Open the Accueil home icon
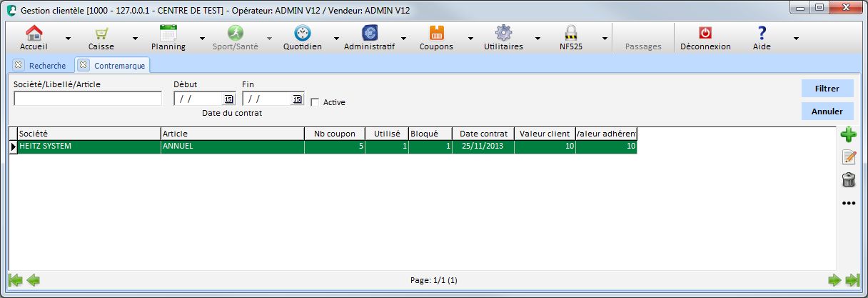Screen dimensions: 868x298 [x=34, y=34]
